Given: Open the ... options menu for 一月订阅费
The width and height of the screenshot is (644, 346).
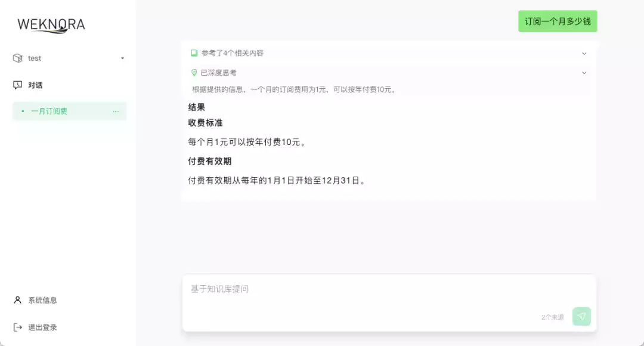Looking at the screenshot, I should pyautogui.click(x=117, y=111).
